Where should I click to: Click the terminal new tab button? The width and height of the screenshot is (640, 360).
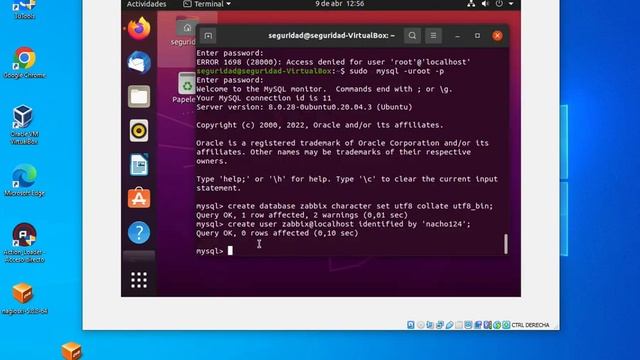point(208,36)
